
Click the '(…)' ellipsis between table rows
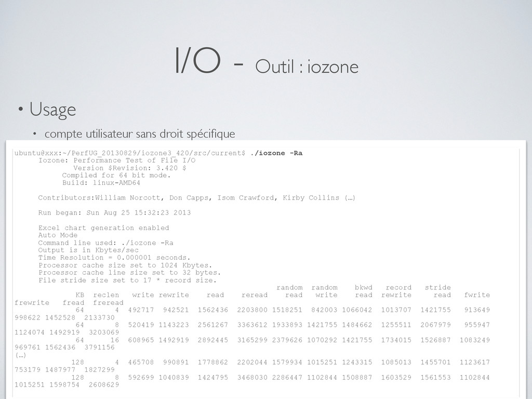pos(21,355)
